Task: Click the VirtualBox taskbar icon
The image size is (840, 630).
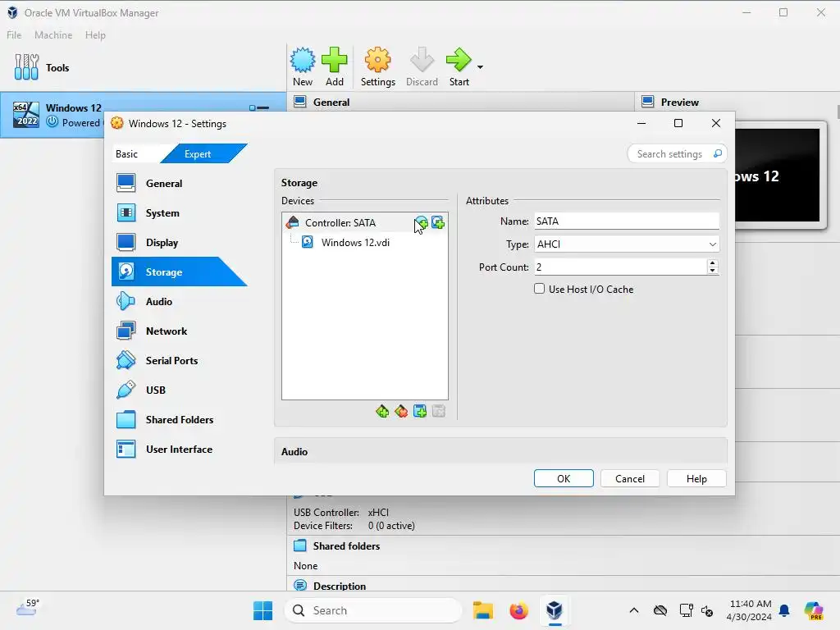Action: [555, 610]
